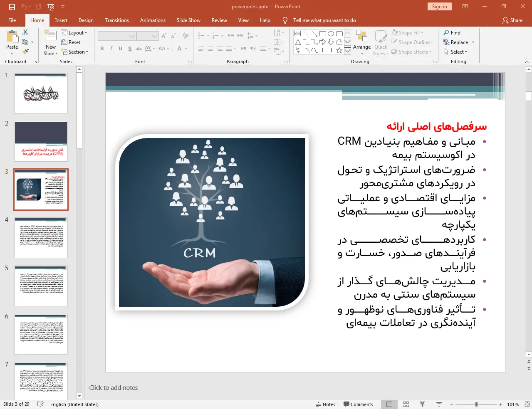Click the Sign in button
The width and height of the screenshot is (532, 409).
(439, 6)
